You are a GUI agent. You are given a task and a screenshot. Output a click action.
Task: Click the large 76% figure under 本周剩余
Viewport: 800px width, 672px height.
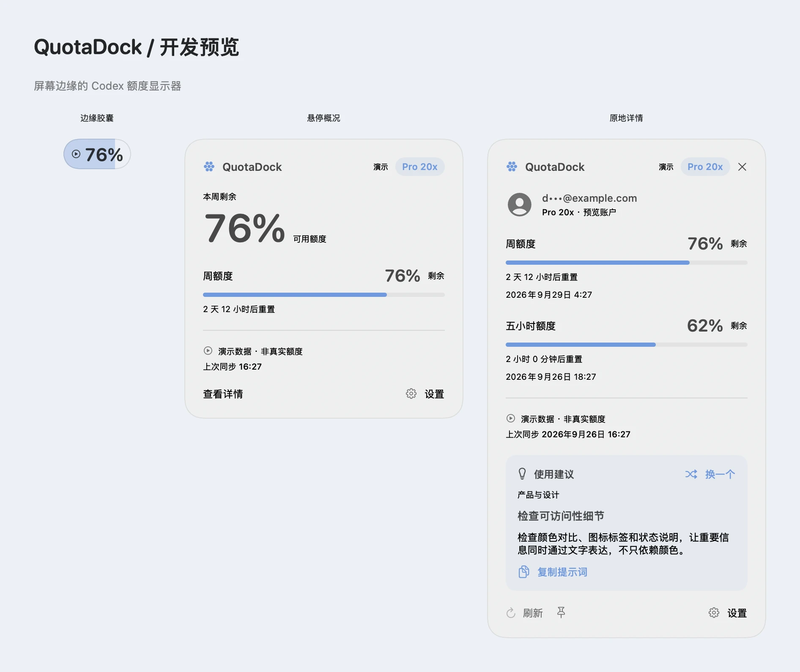click(245, 228)
